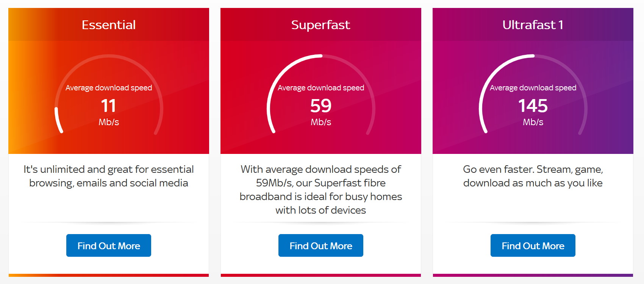Click the Ultrafast description about streaming and gaming
This screenshot has width=644, height=284.
[x=533, y=176]
